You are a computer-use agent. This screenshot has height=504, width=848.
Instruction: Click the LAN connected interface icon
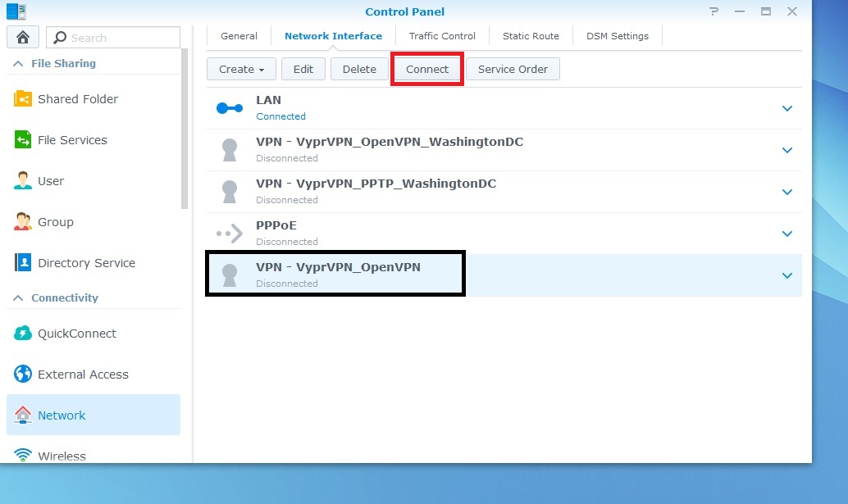point(229,107)
